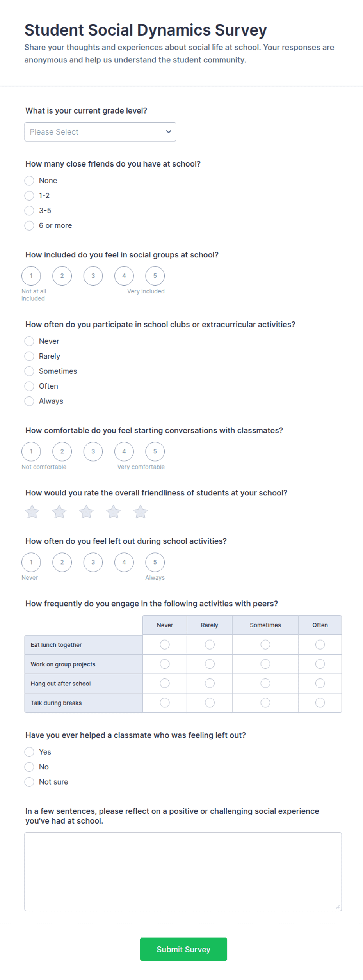Screen dimensions: 363x980
Task: Pick 5 for feeling left out
Action: (x=155, y=562)
